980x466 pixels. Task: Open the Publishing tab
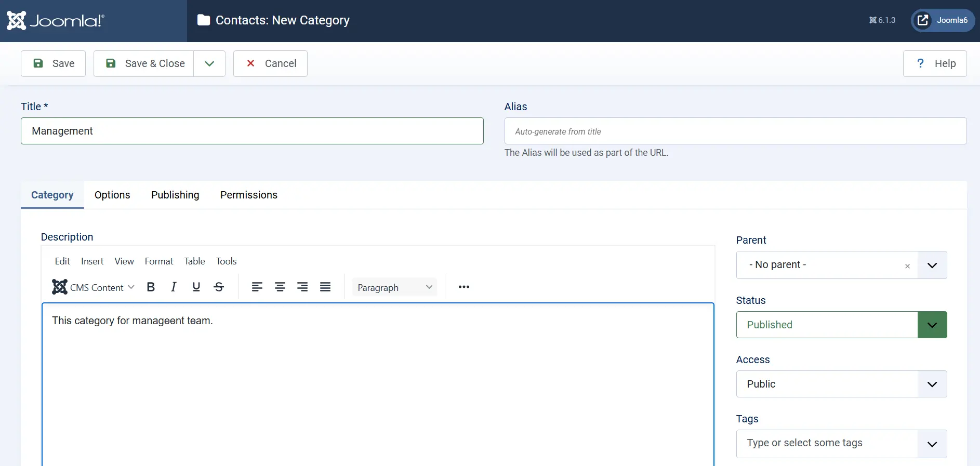(x=175, y=195)
